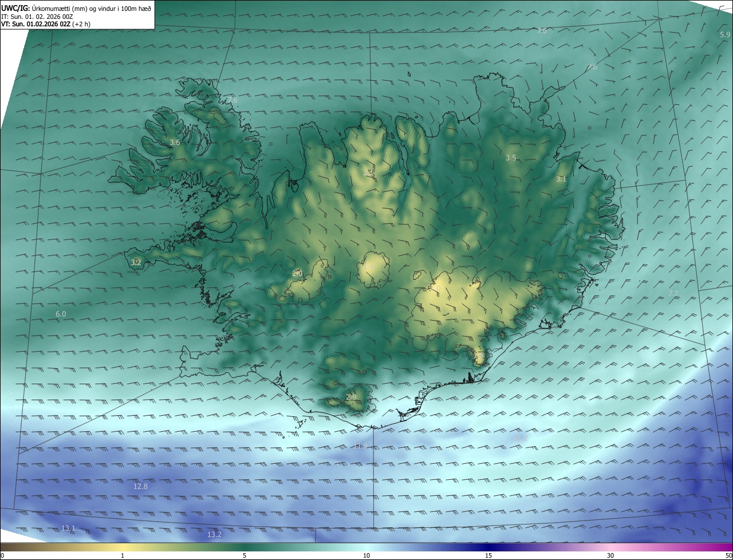Viewport: 733px width, 560px height.
Task: Click the 10 tick label on the color scale
Action: pyautogui.click(x=366, y=555)
